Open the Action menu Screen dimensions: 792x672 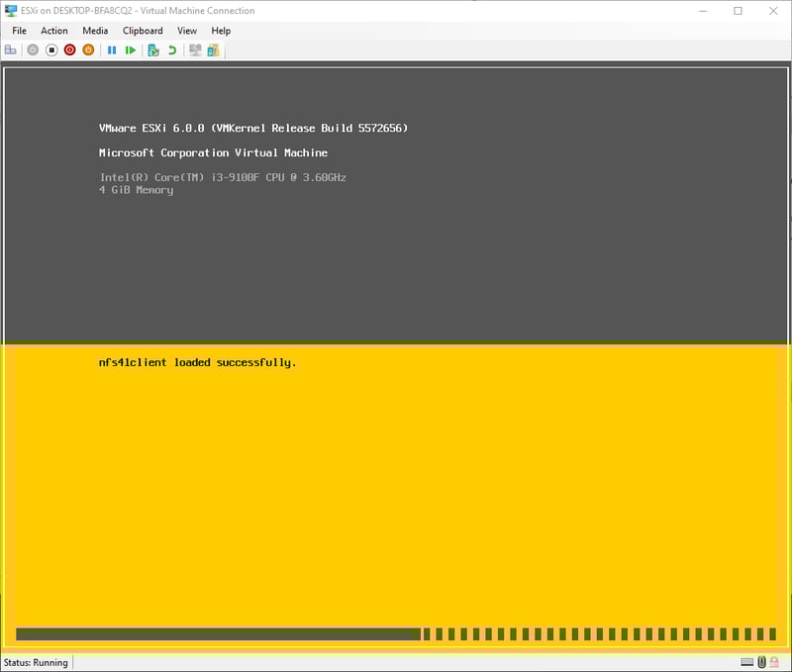[x=54, y=31]
